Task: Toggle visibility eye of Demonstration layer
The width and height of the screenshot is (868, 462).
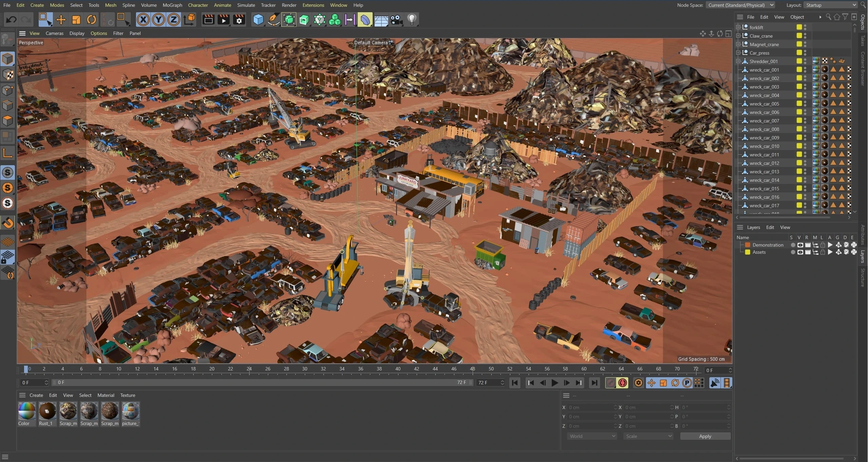Action: 800,245
